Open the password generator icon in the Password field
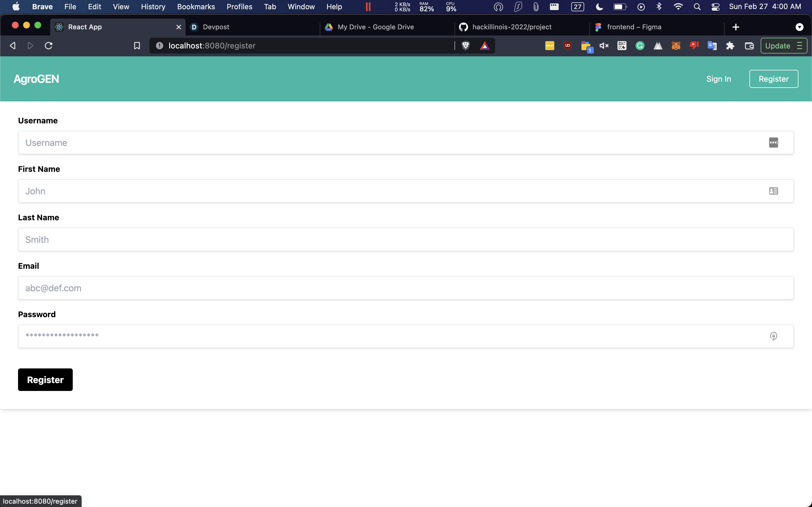 773,336
